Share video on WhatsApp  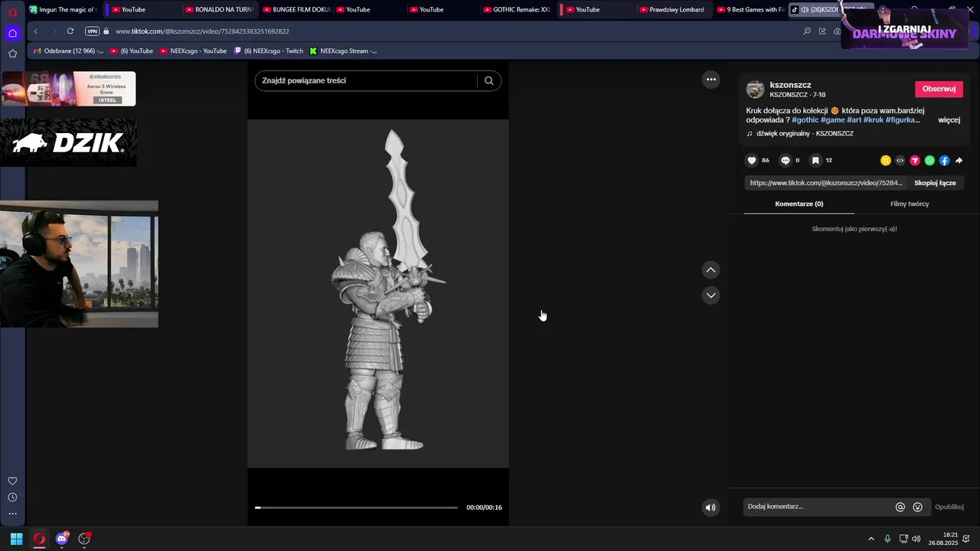929,161
